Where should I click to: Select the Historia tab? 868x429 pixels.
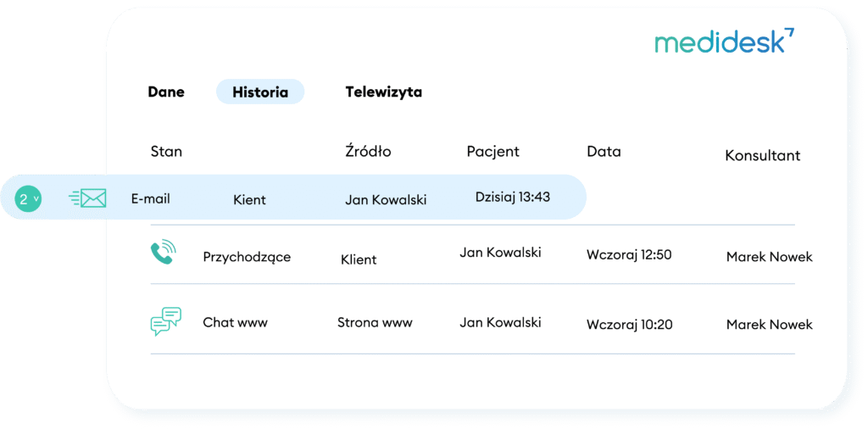260,92
